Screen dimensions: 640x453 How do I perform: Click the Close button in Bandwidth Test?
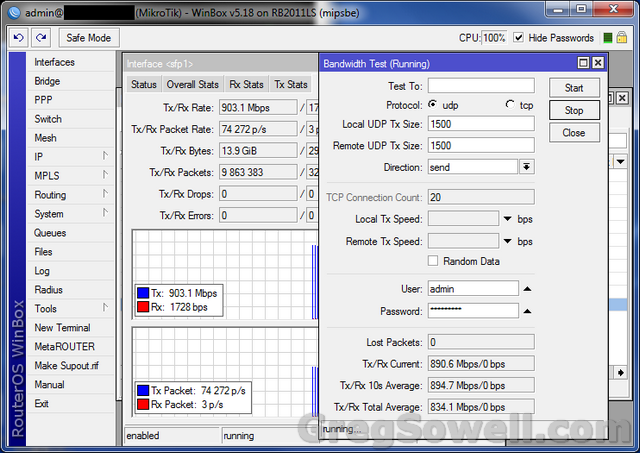click(574, 133)
